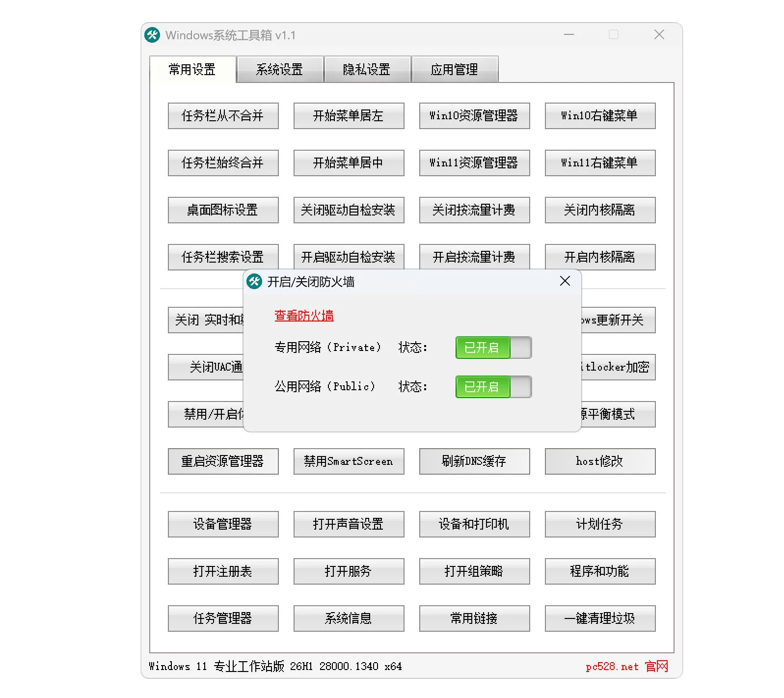This screenshot has width=784, height=698.
Task: Click the 任务栏从不合并 button
Action: point(223,116)
